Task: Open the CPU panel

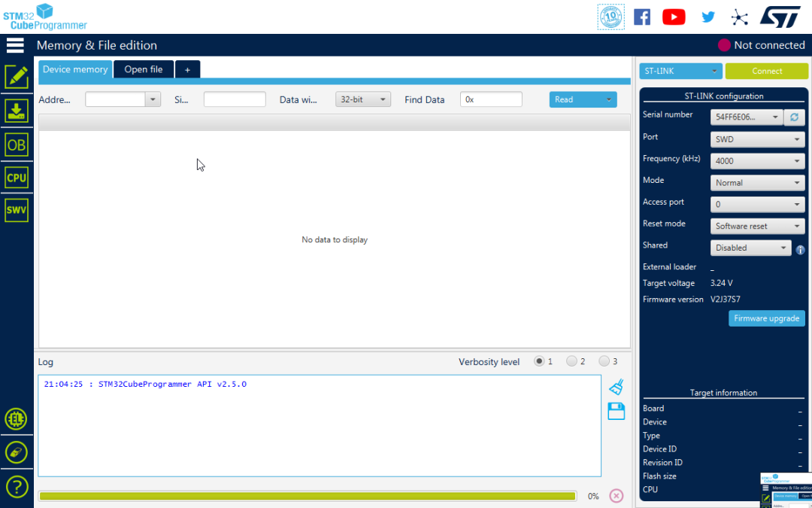Action: click(17, 178)
